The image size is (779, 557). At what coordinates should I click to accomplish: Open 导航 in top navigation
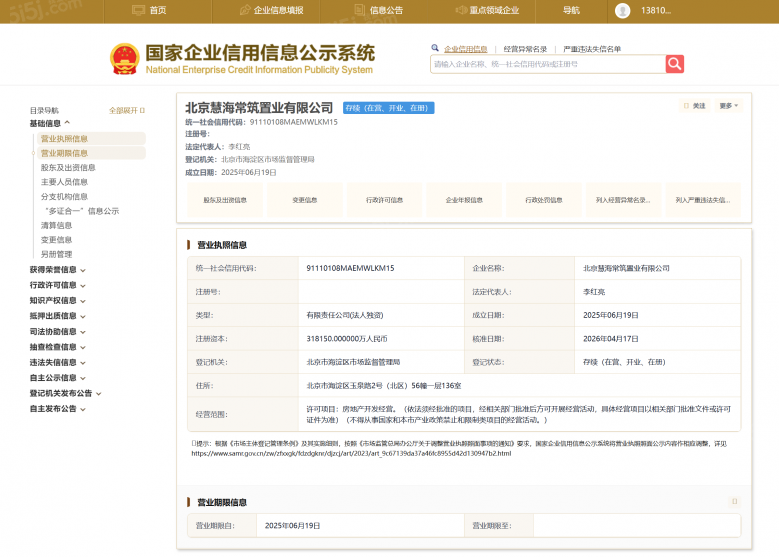(571, 10)
